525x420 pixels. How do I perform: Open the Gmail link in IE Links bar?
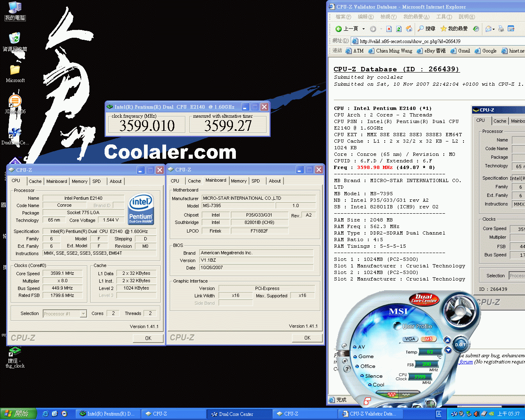pos(460,51)
